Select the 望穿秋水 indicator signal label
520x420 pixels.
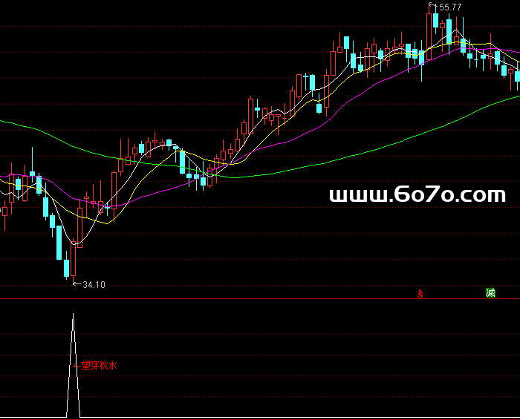99,365
